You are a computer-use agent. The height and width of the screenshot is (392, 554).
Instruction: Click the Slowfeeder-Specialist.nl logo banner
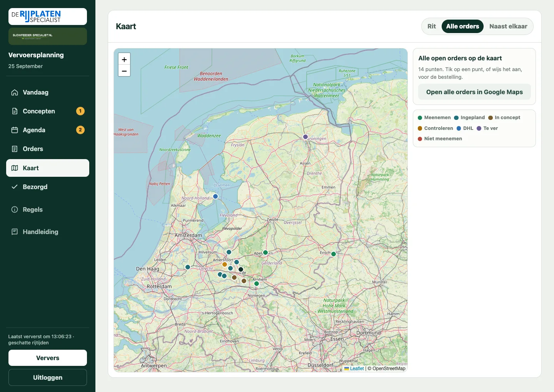[x=48, y=36]
